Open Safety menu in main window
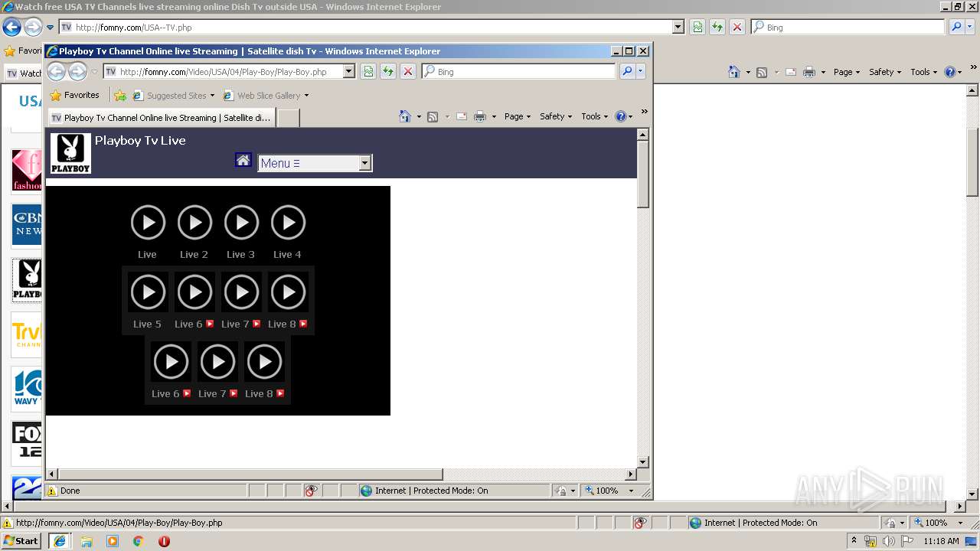 pos(885,72)
